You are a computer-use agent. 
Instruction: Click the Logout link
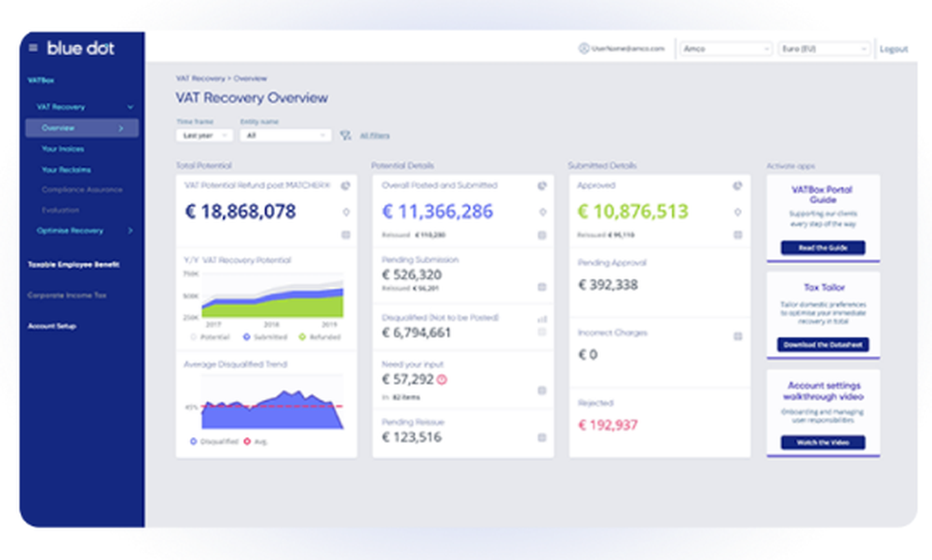894,48
